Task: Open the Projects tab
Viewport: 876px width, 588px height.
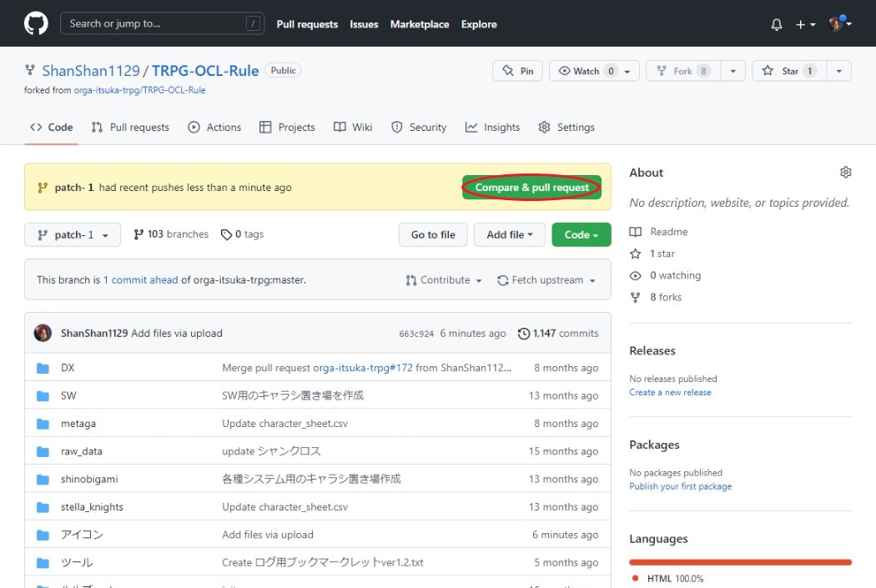Action: 287,128
